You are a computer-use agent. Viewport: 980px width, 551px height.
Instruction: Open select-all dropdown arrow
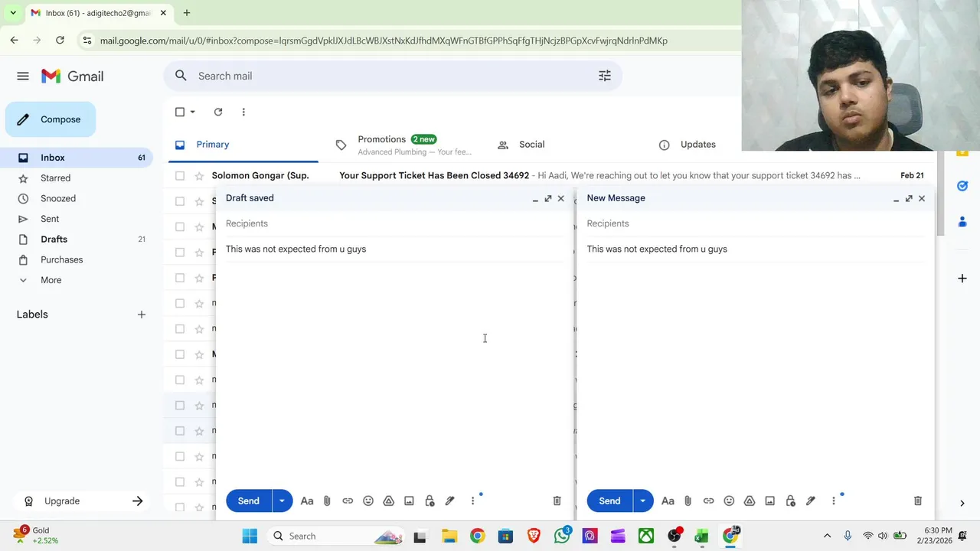tap(193, 112)
